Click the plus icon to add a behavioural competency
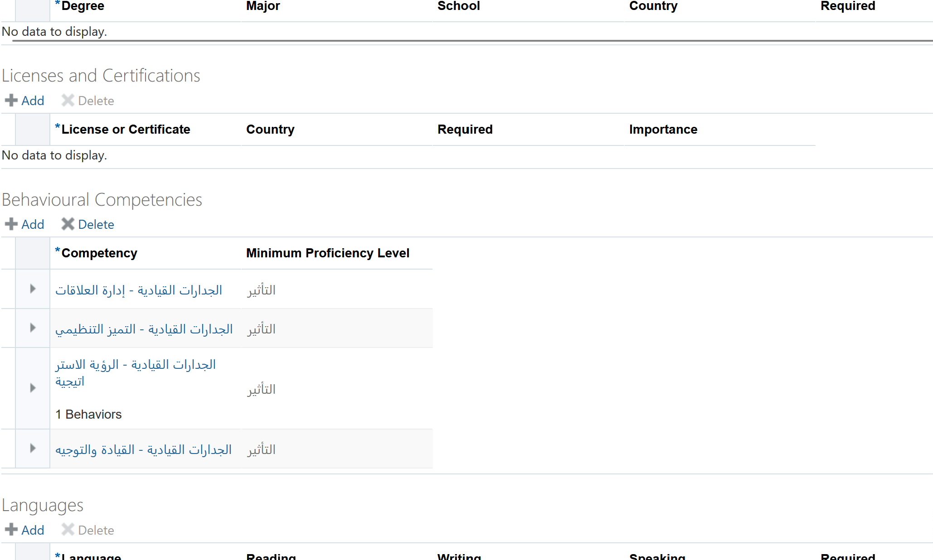This screenshot has width=933, height=560. (11, 224)
